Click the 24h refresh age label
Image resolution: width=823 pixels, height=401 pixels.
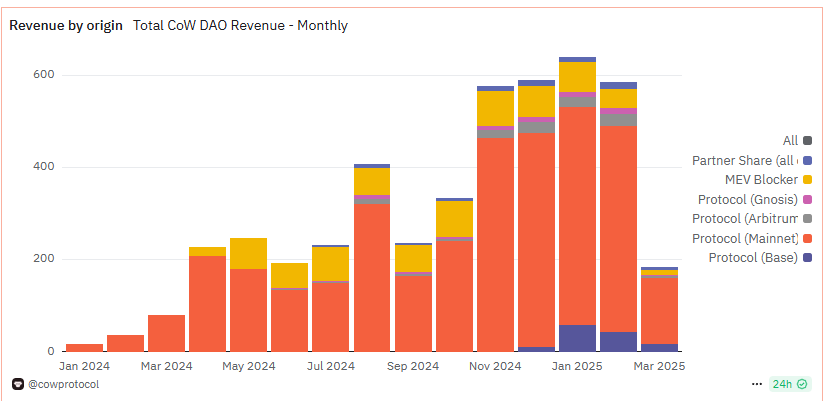point(782,384)
